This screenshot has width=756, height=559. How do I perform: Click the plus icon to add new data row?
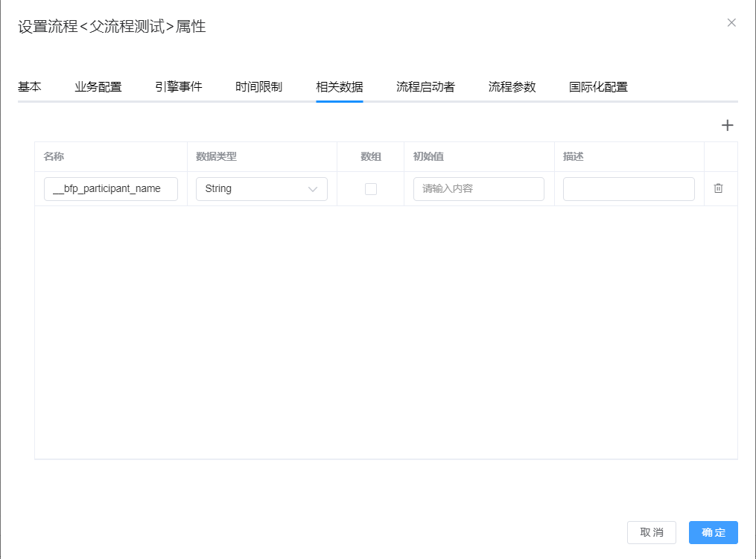(728, 125)
